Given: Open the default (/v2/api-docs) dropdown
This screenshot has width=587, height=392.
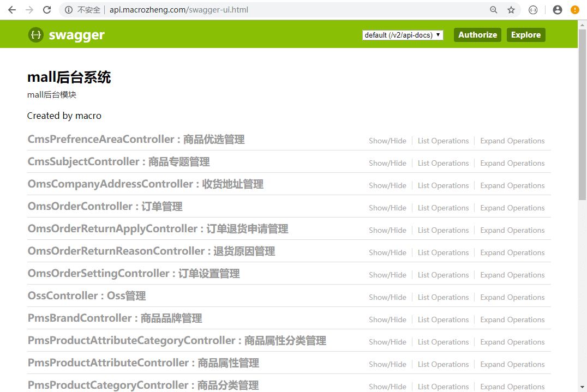Looking at the screenshot, I should pyautogui.click(x=403, y=35).
